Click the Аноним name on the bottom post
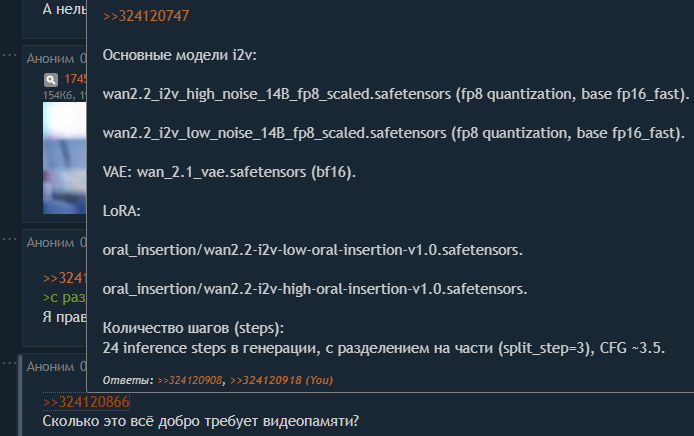The image size is (694, 436). (50, 367)
